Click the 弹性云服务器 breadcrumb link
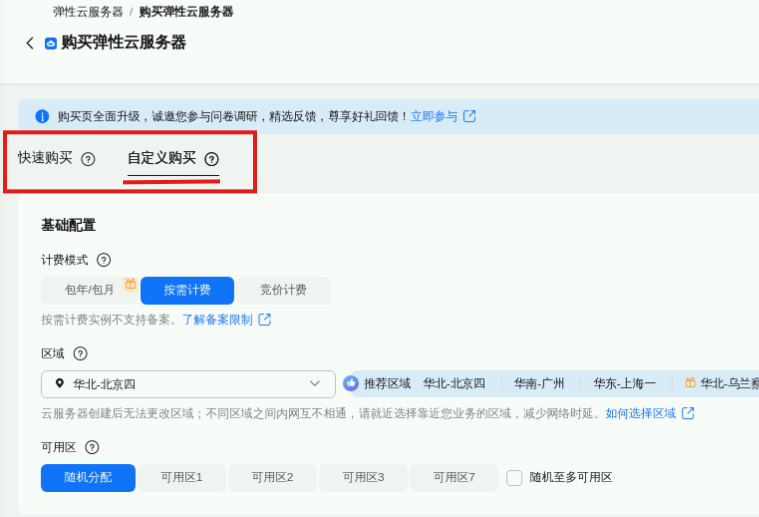 [88, 12]
